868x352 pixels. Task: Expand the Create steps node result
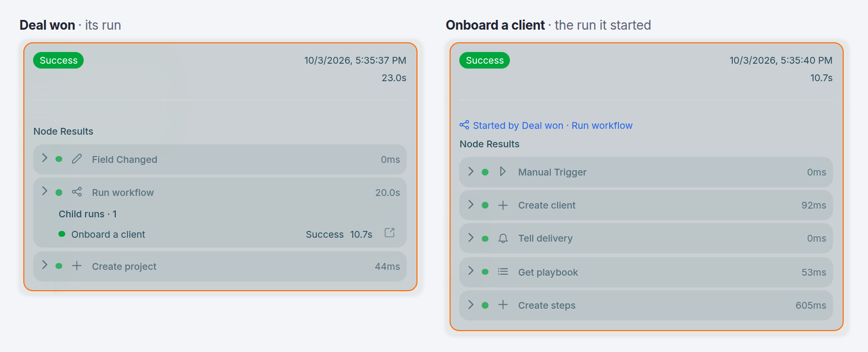point(471,305)
